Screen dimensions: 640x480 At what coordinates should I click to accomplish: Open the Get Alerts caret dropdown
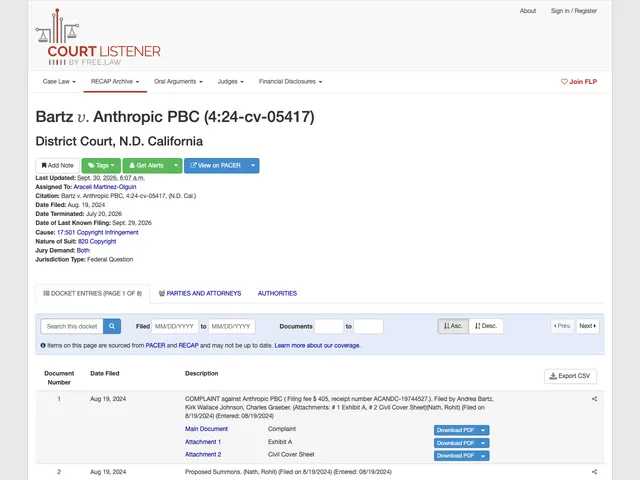click(x=176, y=166)
